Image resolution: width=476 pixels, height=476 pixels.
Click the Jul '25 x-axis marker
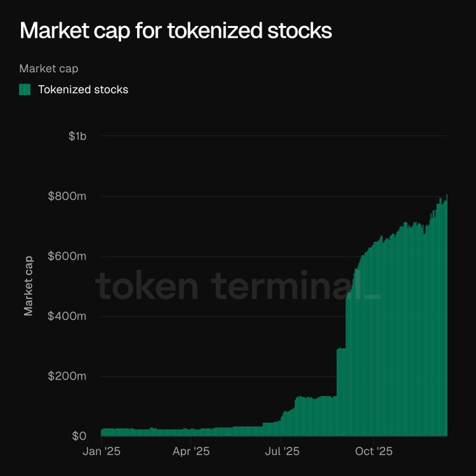point(281,452)
